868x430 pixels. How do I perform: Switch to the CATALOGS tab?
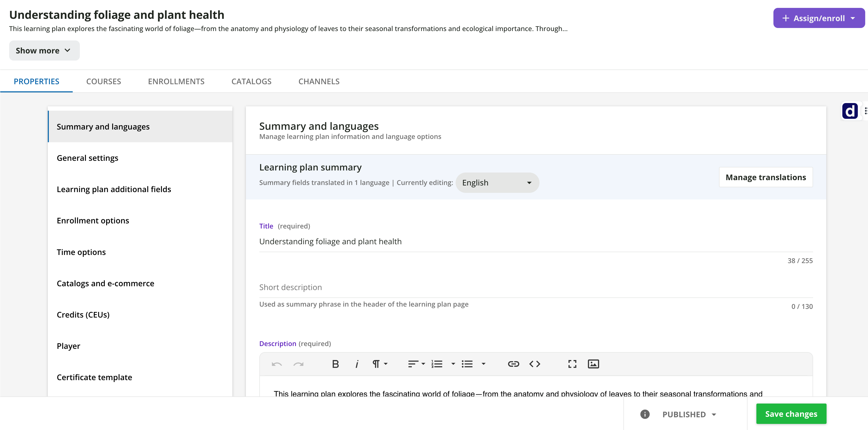(251, 81)
